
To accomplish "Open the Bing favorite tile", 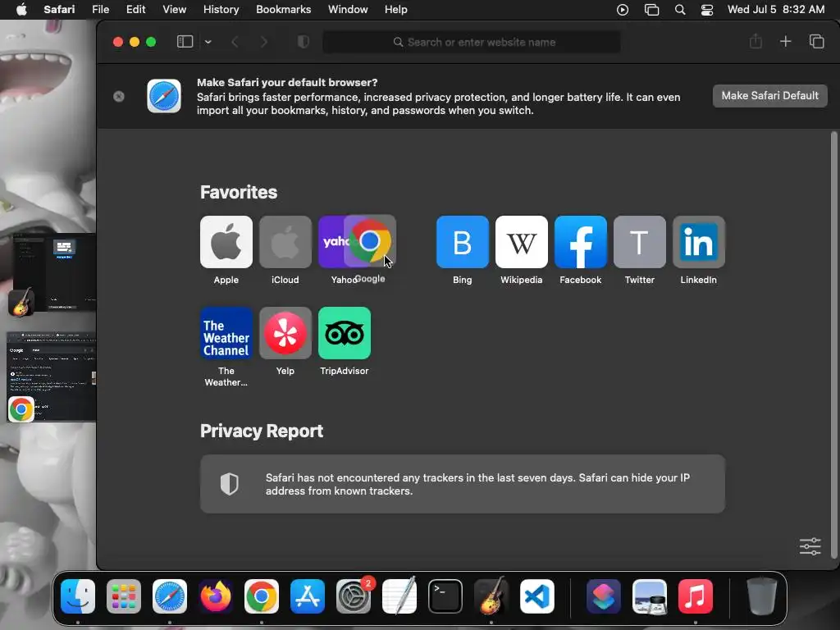I will (463, 242).
